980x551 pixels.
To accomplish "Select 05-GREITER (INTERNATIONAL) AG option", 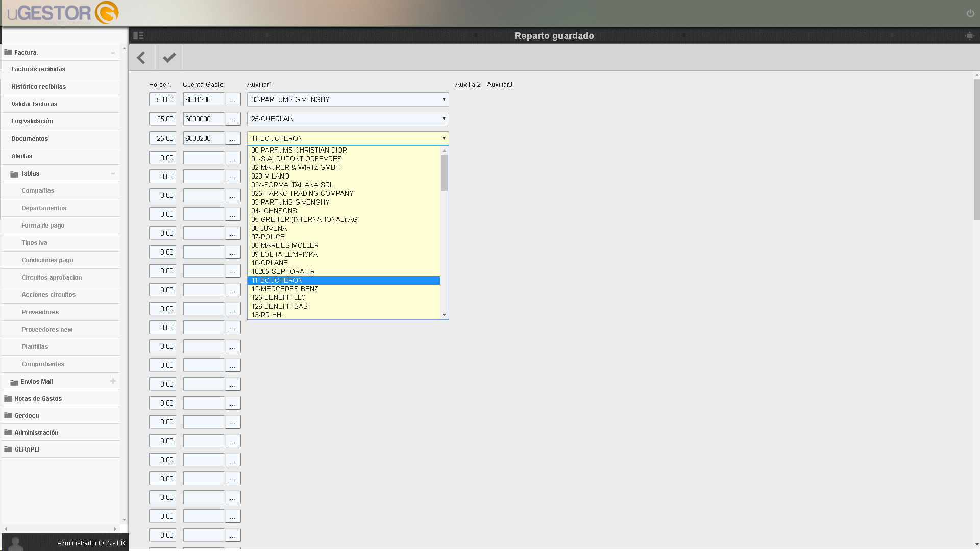I will [344, 219].
